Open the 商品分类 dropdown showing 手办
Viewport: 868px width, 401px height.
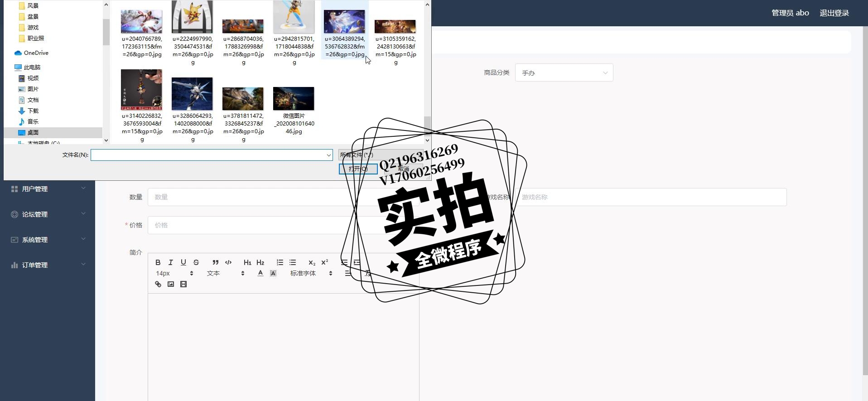564,72
